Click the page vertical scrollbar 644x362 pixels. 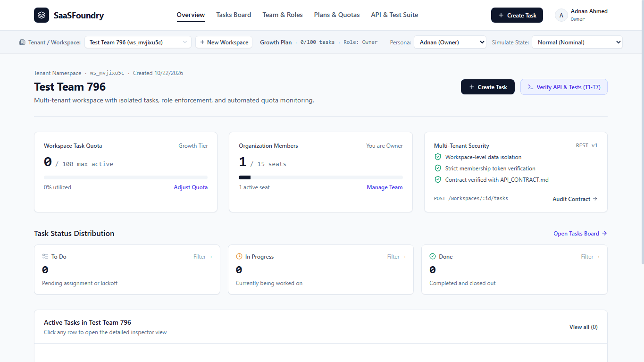coord(642,132)
